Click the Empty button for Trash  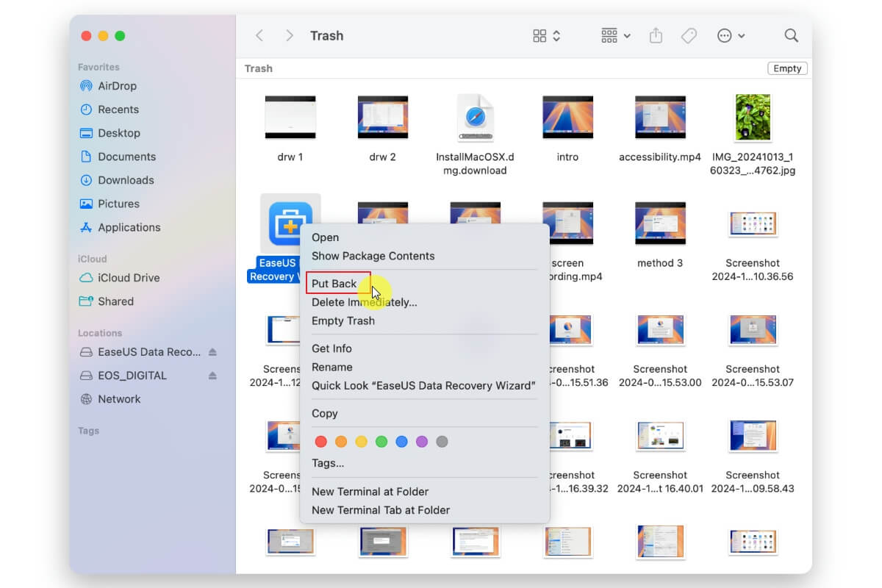(x=787, y=68)
